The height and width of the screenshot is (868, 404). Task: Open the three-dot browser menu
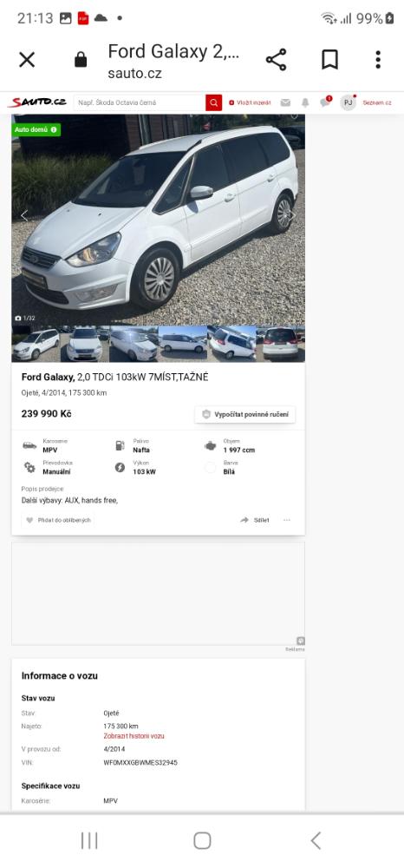[378, 59]
